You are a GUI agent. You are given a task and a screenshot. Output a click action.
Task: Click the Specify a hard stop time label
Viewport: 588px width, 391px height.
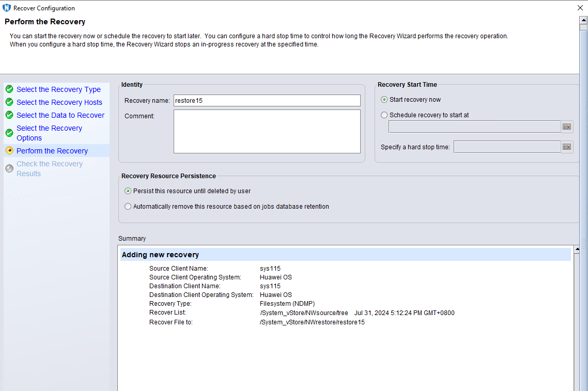(415, 147)
